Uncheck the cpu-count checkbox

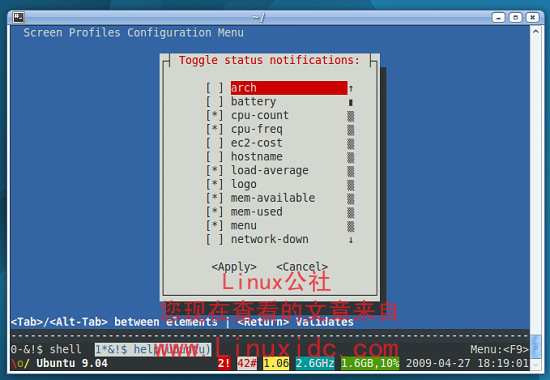pos(214,115)
